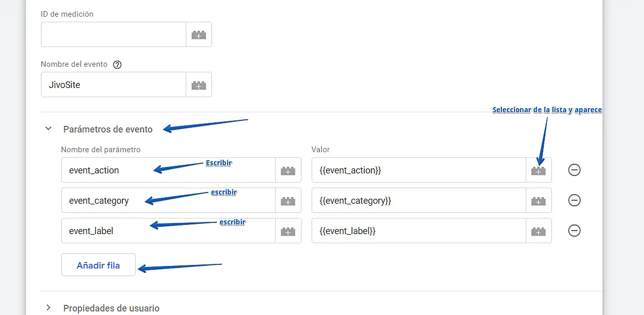Screen dimensions: 644x315
Task: Open variable picker for {{event_action}} value
Action: click(538, 170)
